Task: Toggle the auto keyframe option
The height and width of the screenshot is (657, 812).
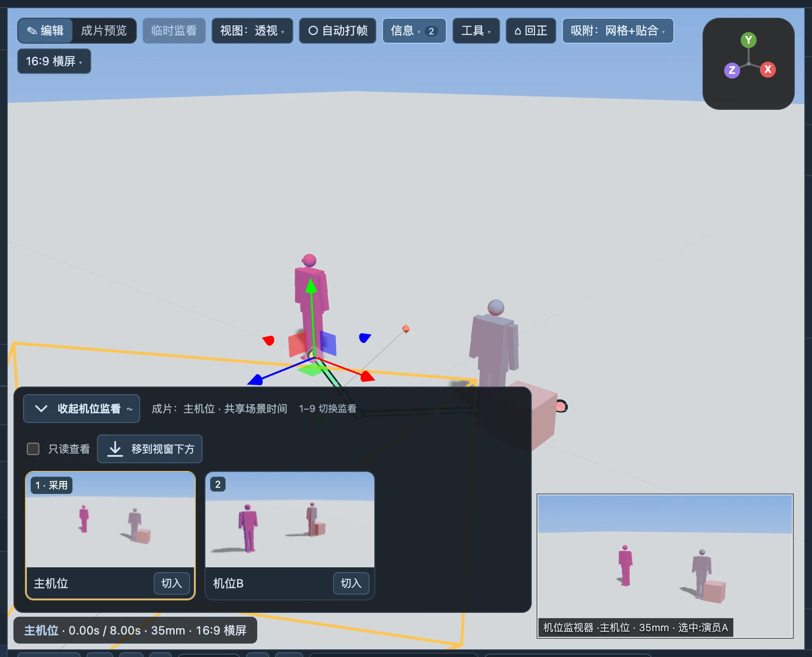Action: 337,31
